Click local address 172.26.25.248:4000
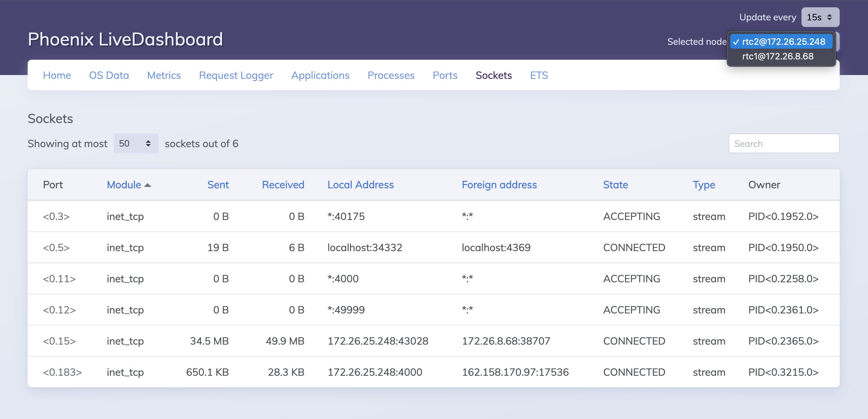The width and height of the screenshot is (868, 419). click(x=375, y=372)
